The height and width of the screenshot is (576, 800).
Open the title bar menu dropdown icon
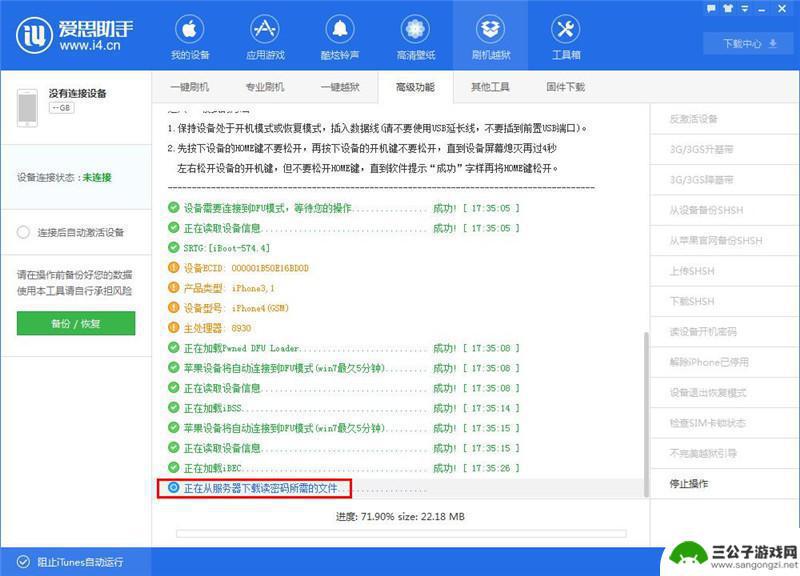pos(744,9)
